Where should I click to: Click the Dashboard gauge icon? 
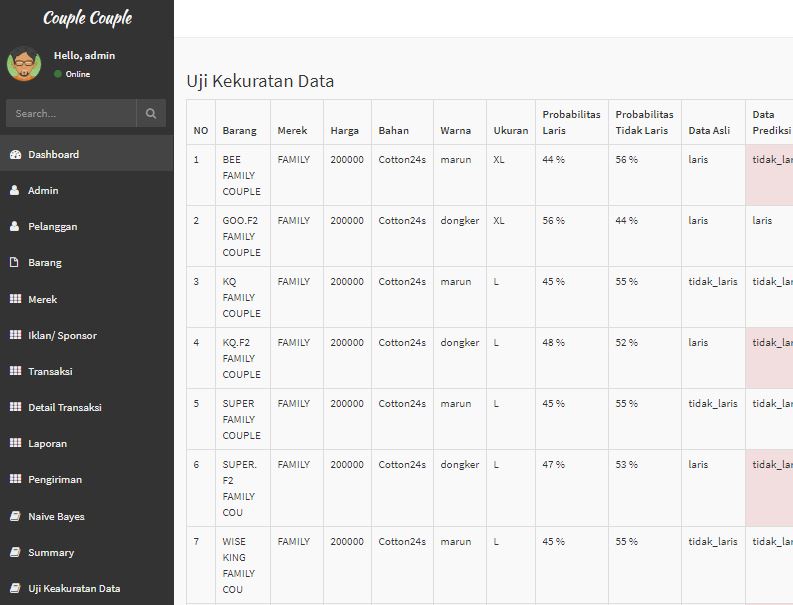click(15, 154)
